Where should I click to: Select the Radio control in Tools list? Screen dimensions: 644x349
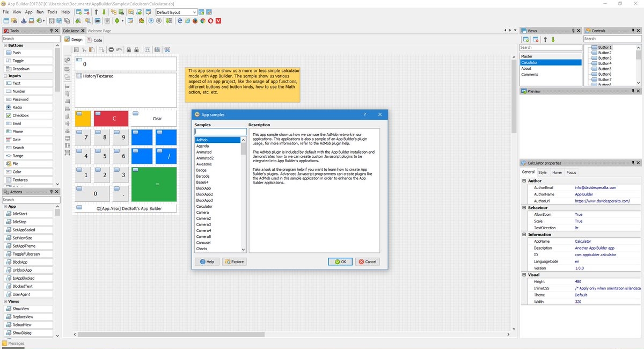point(17,107)
